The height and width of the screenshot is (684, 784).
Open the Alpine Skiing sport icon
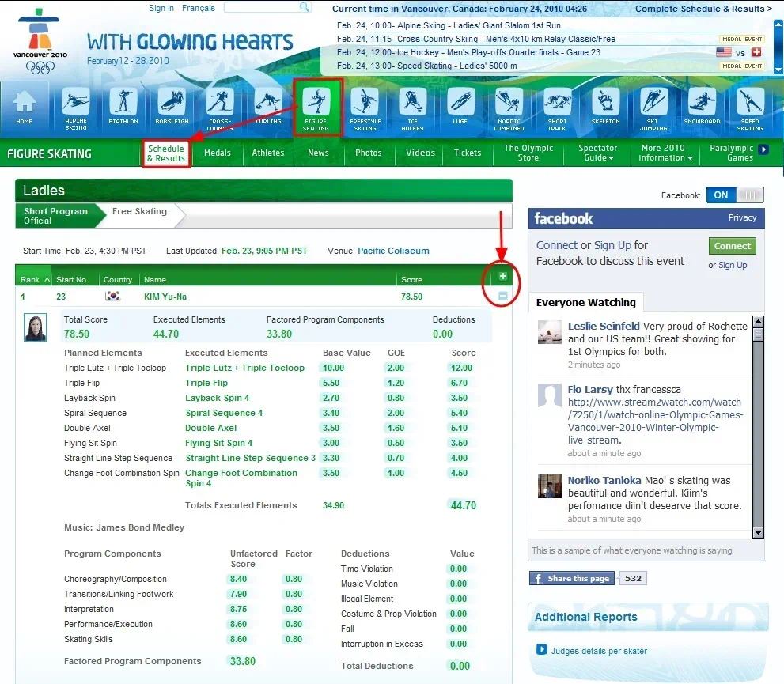76,108
